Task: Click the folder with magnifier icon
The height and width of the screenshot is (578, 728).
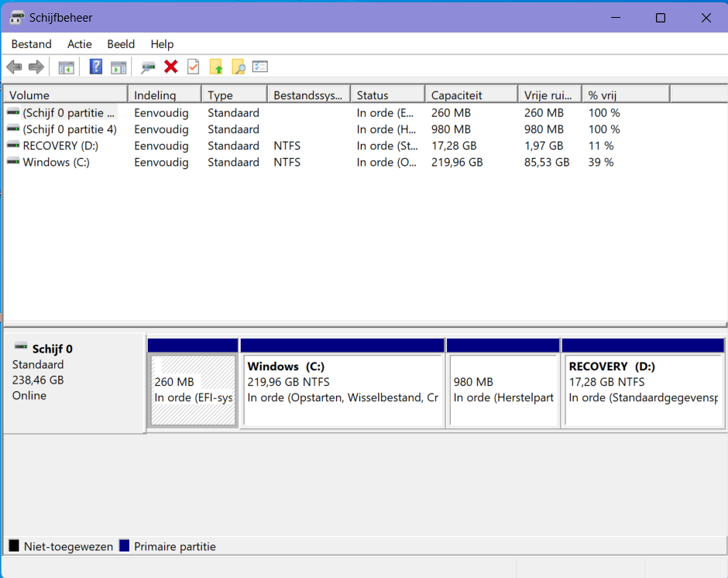Action: (239, 67)
